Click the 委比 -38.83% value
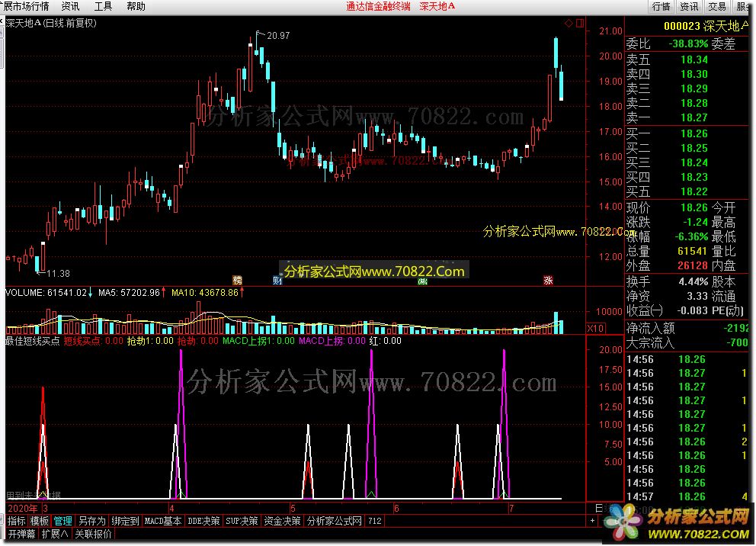The image size is (756, 546). pos(688,44)
